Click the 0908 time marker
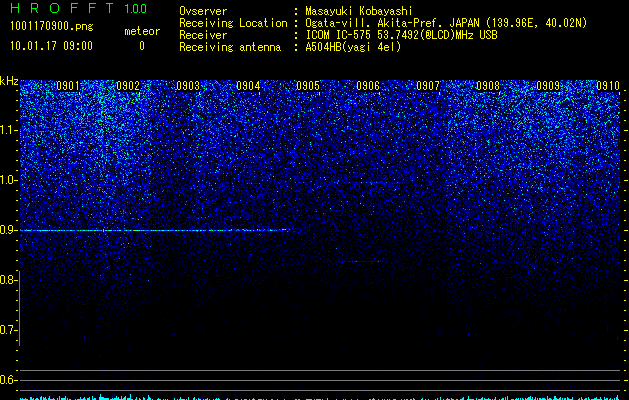 (488, 86)
